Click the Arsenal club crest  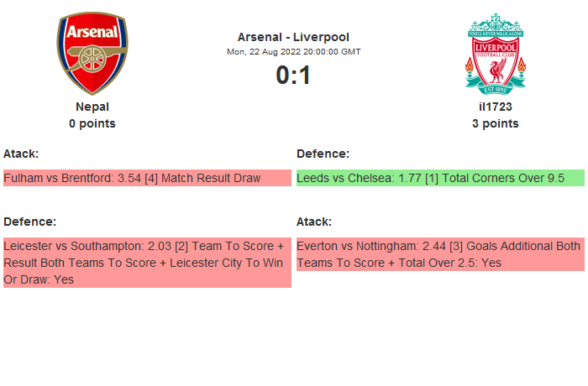coord(92,53)
